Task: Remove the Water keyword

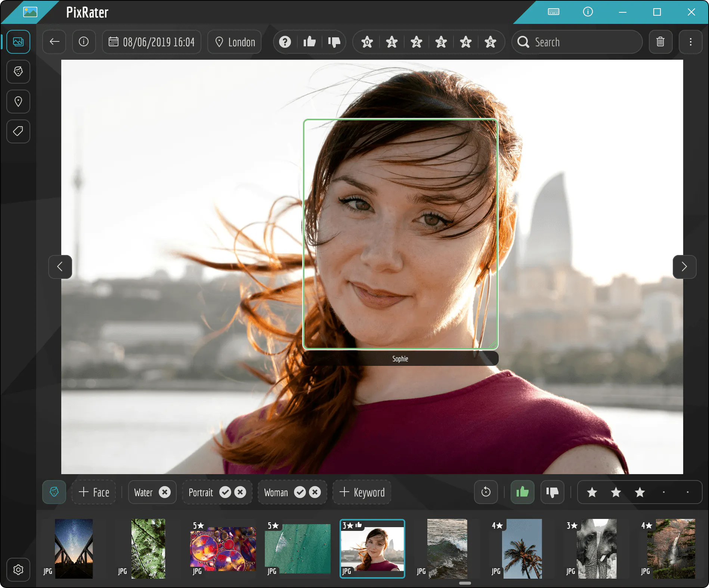Action: (165, 492)
